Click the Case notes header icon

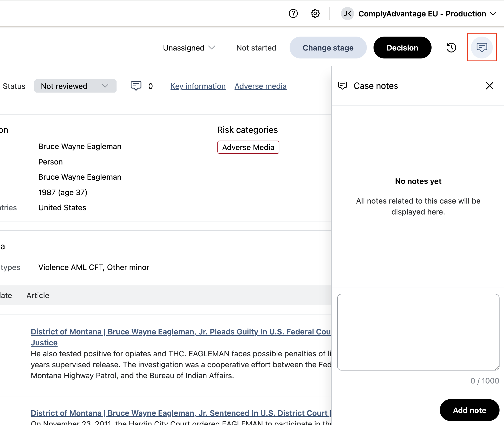click(343, 86)
